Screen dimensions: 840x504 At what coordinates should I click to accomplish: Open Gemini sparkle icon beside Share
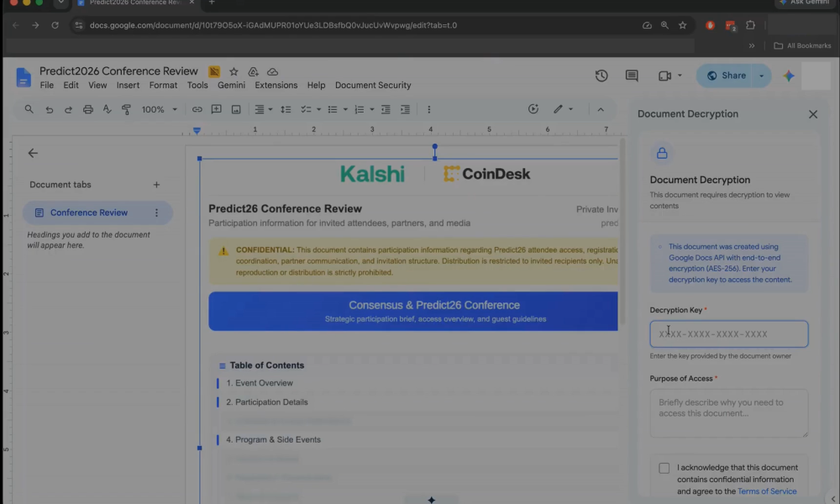click(x=789, y=76)
